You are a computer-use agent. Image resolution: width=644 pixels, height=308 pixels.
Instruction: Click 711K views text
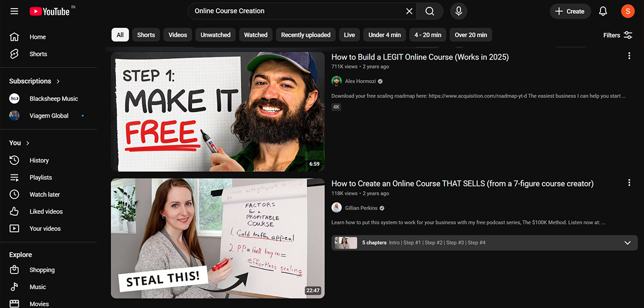344,67
